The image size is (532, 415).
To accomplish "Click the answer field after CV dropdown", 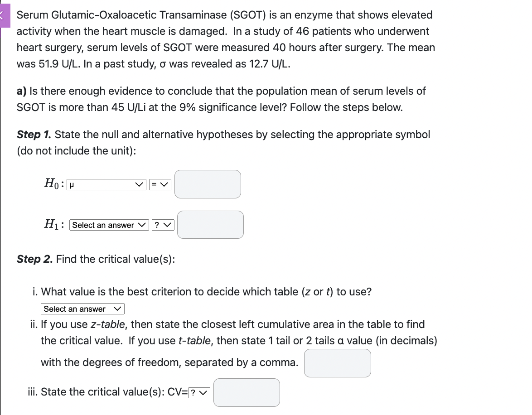I will (247, 392).
